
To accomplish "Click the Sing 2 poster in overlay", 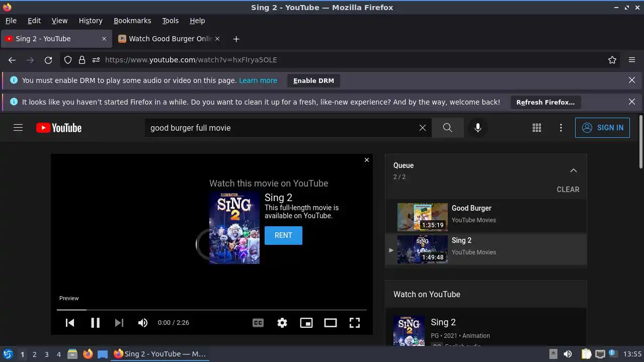I will 234,228.
